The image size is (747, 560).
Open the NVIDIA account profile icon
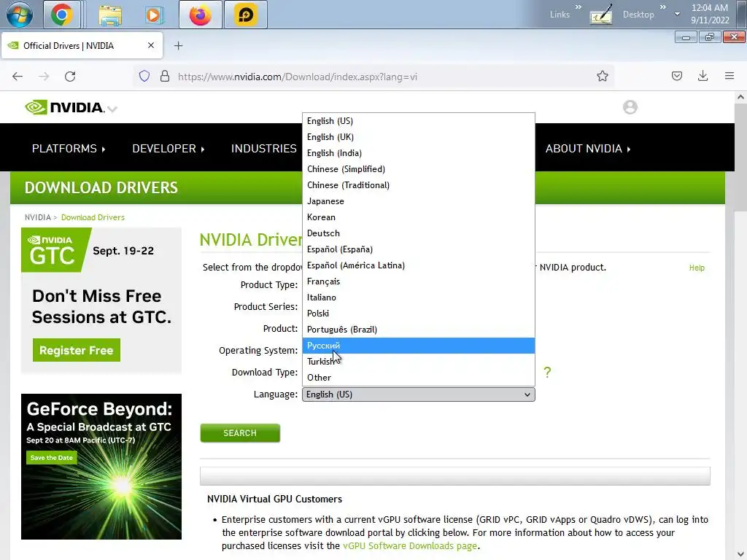[630, 107]
